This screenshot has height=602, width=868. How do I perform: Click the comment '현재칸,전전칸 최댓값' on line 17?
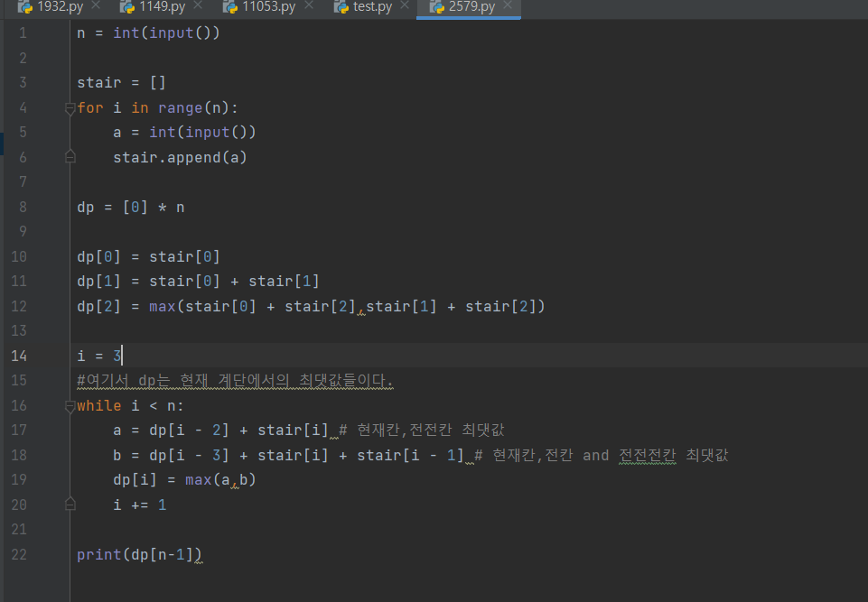click(431, 430)
